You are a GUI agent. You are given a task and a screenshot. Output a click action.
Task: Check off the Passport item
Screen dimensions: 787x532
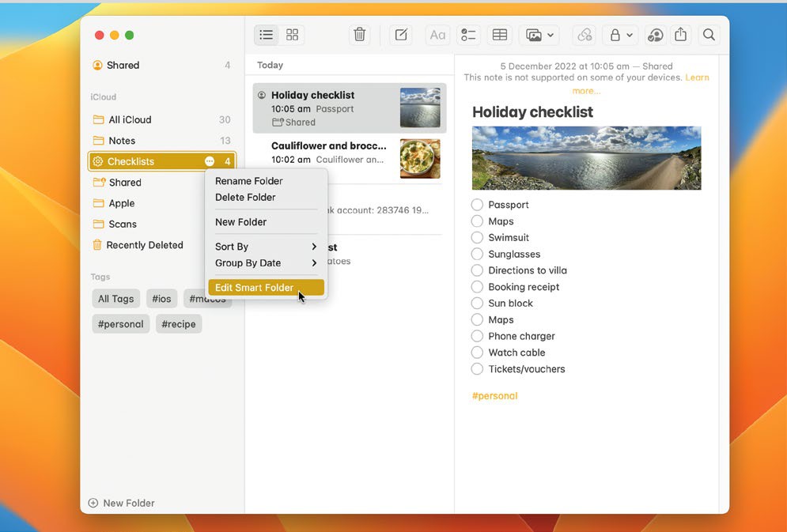477,205
